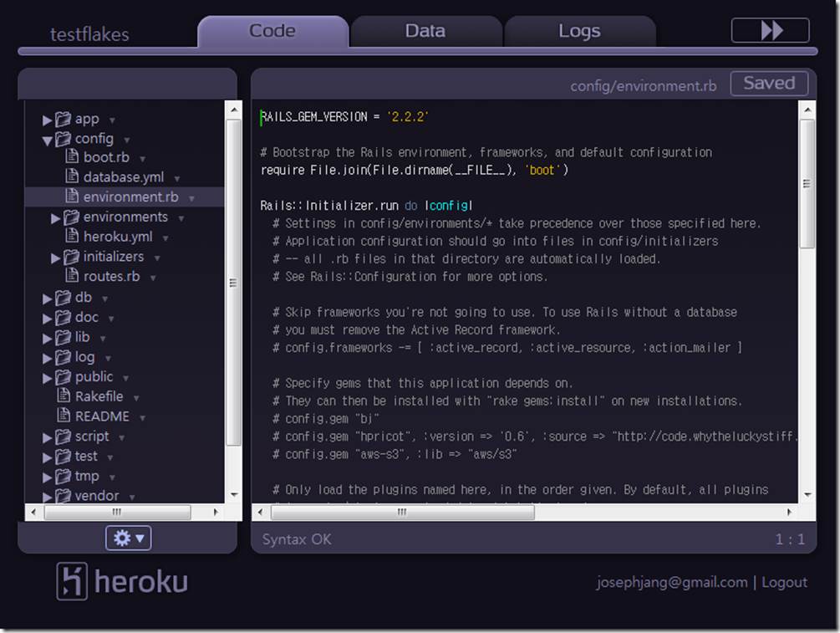Click the test folder icon

tap(63, 456)
